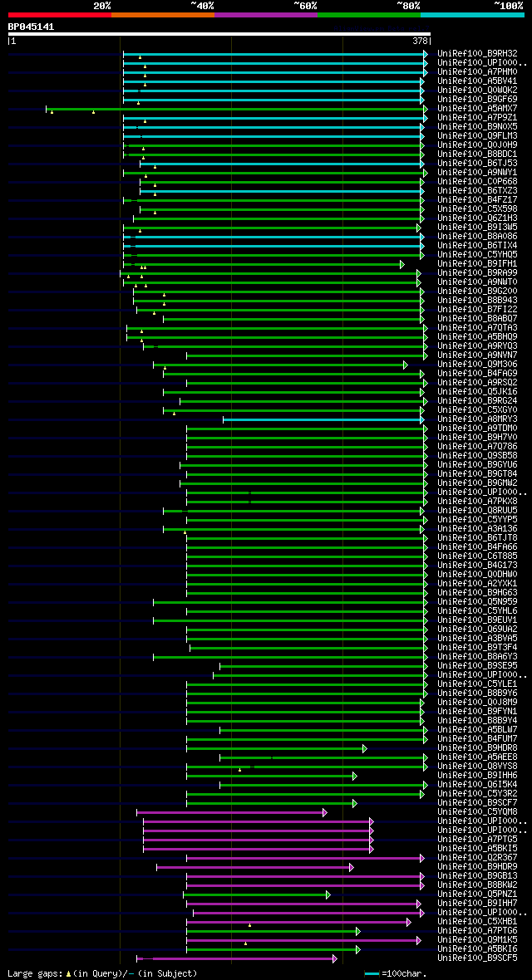Select the UniRef100_A7PTG5 label

point(477,840)
